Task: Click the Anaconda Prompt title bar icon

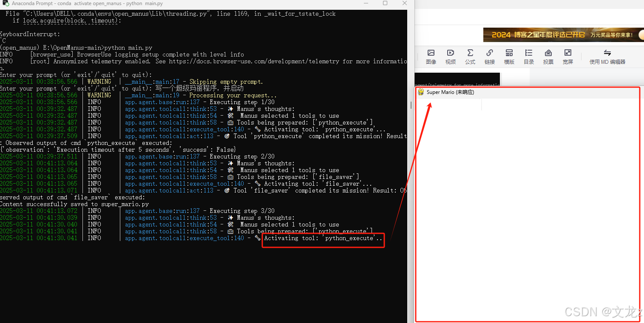Action: click(x=6, y=3)
